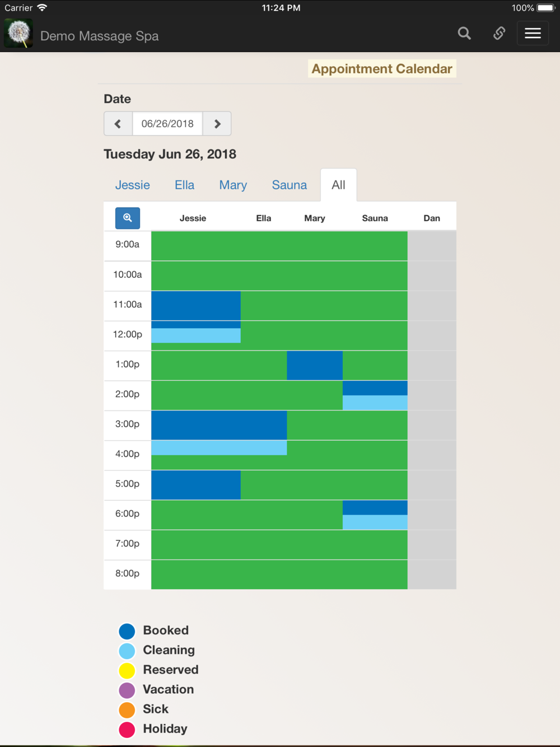Click Mary's booked 1:00p appointment block
The height and width of the screenshot is (747, 560).
[x=315, y=366]
